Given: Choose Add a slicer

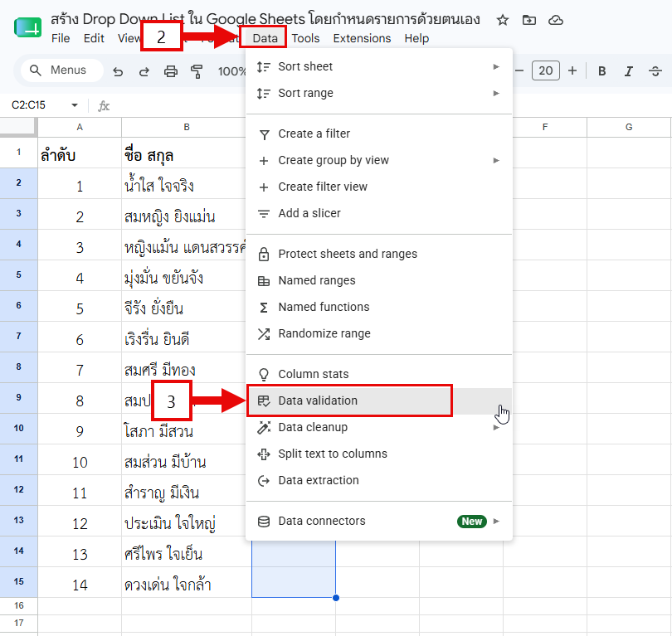Looking at the screenshot, I should tap(379, 213).
